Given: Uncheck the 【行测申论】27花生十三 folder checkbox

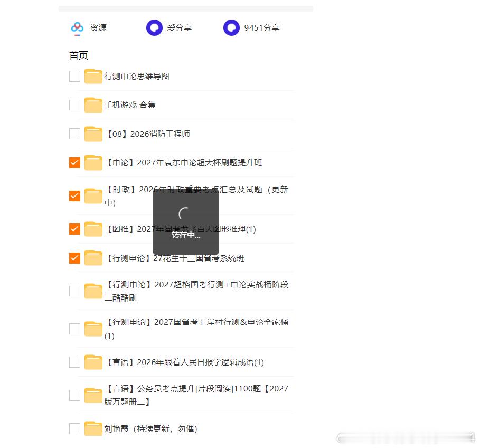Looking at the screenshot, I should pos(74,258).
